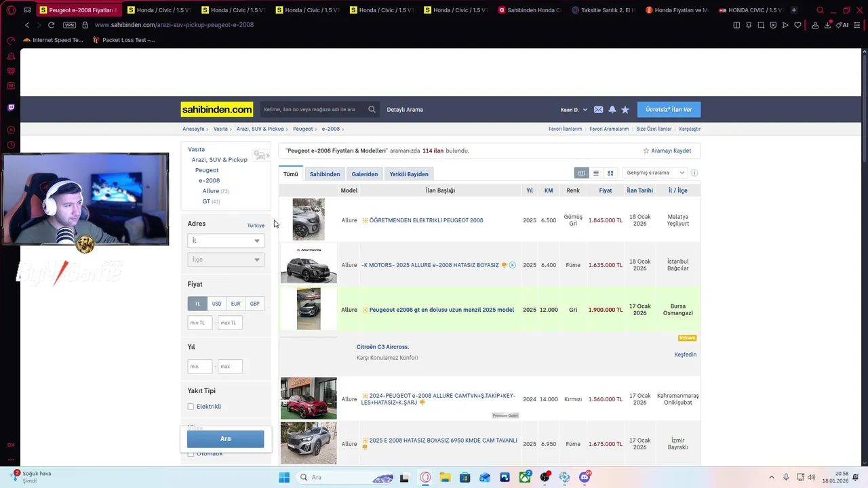Open ÖĞRETMENDEN ELEKTRIKLI PEUGEOT 2008 listing thumbnail
Viewport: 868px width, 488px height.
pyautogui.click(x=309, y=220)
